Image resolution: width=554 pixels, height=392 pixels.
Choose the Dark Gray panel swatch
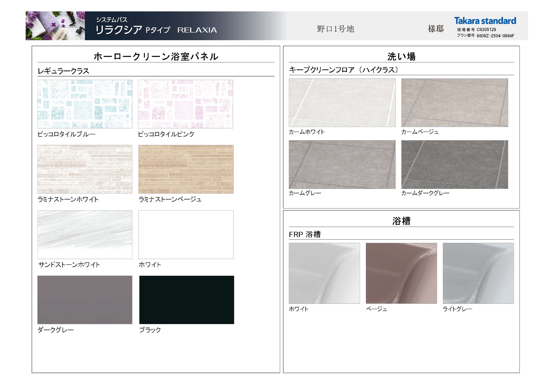(x=85, y=300)
